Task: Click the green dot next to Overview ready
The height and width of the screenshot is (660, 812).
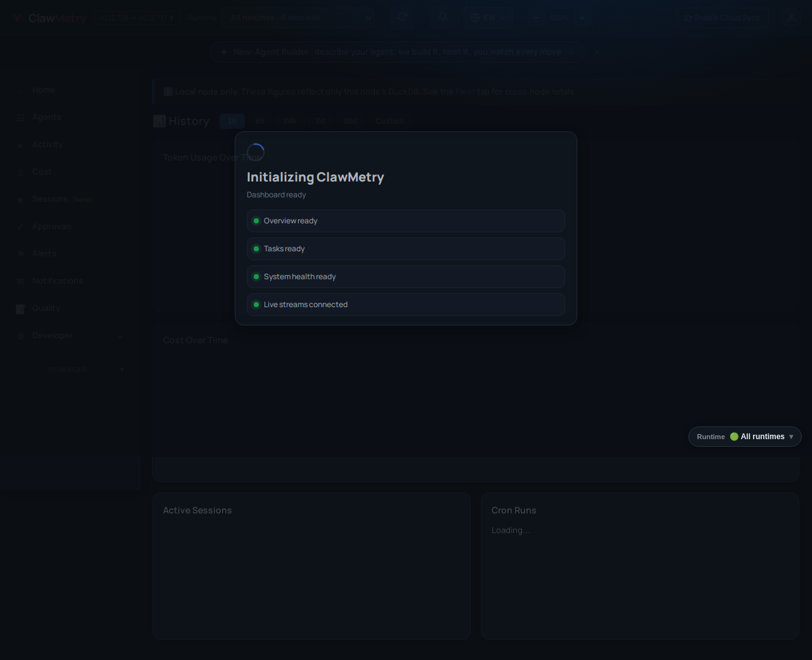Action: point(256,221)
